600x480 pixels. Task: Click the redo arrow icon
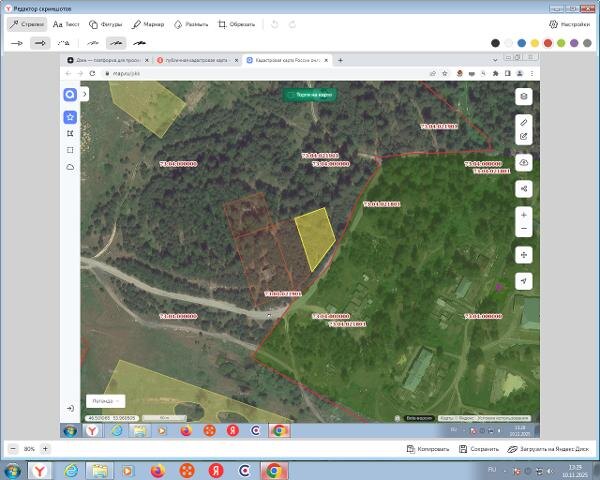coord(292,24)
